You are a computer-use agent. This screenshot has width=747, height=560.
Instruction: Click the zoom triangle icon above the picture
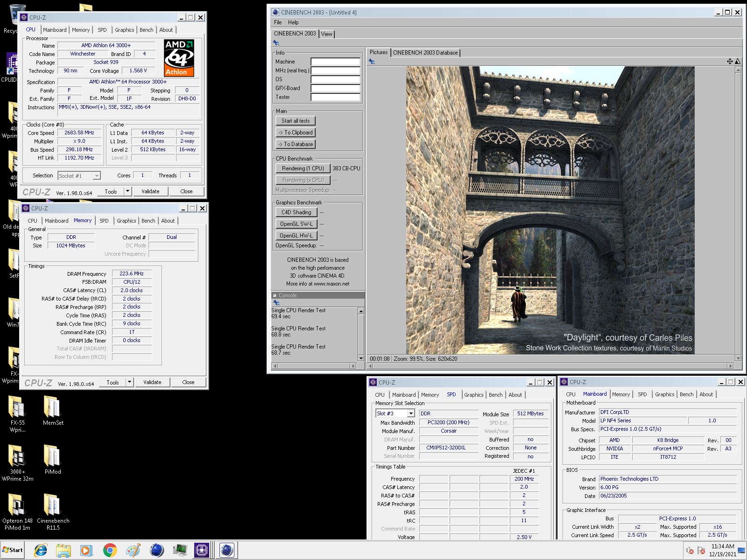click(x=738, y=61)
